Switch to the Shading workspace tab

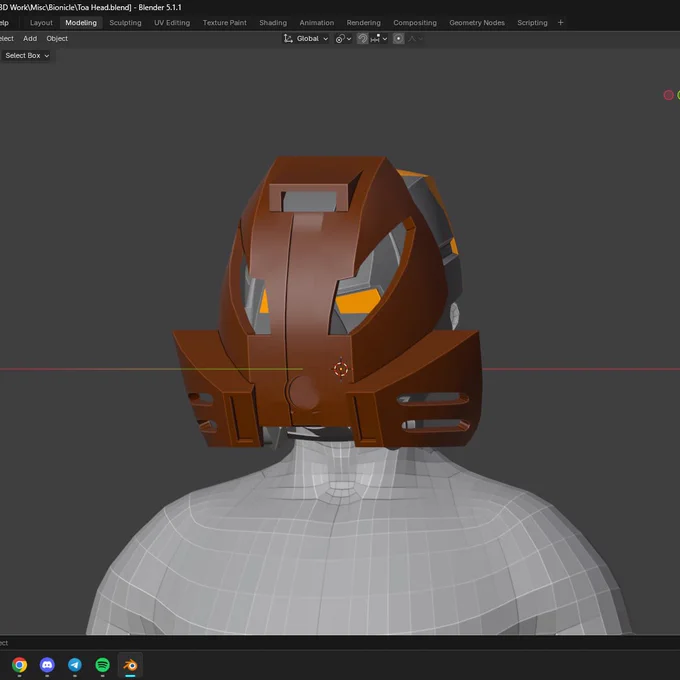tap(273, 23)
